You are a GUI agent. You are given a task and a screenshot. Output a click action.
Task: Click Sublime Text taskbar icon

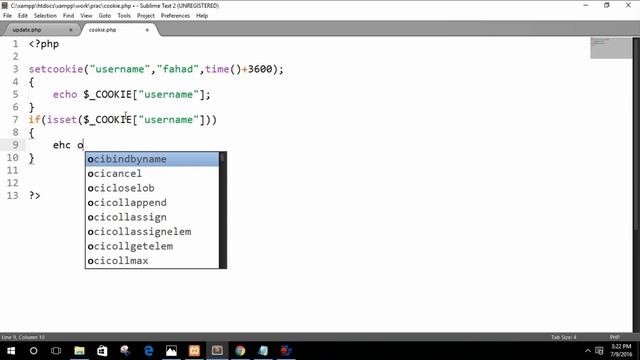pos(217,351)
